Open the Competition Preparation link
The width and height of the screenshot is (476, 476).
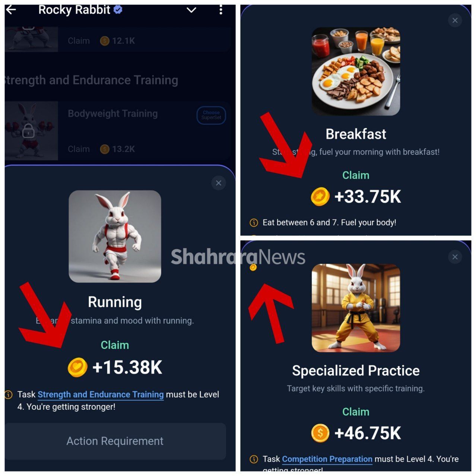[x=327, y=459]
